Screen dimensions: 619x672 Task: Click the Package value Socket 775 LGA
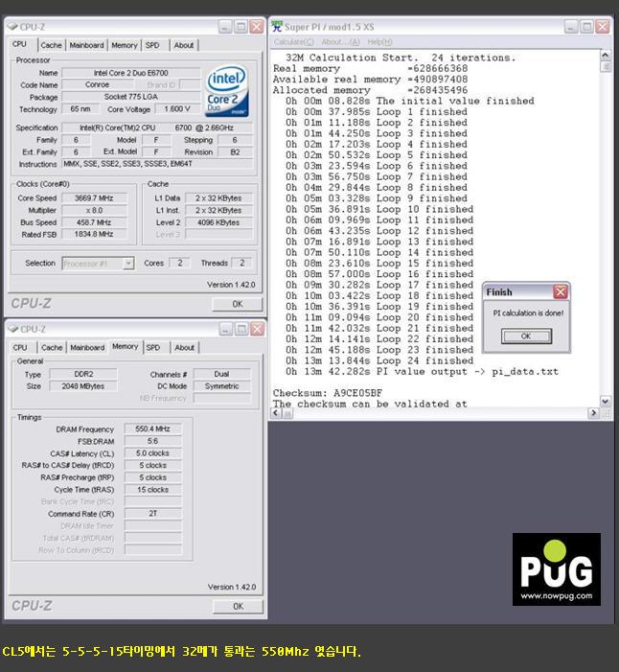click(x=131, y=97)
